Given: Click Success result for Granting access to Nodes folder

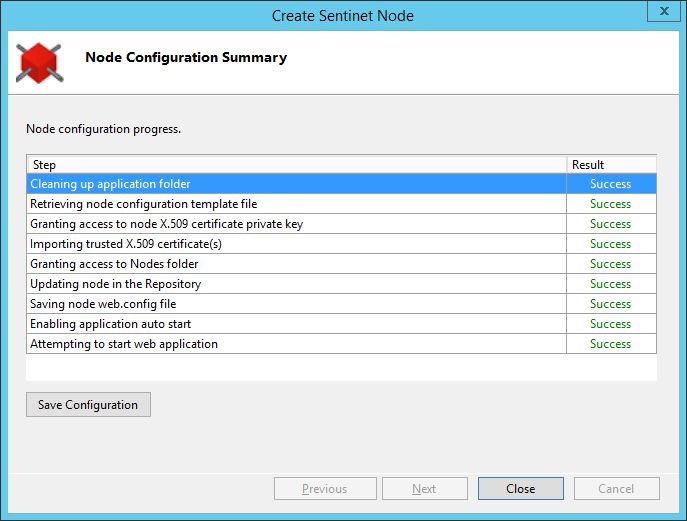Looking at the screenshot, I should point(610,264).
